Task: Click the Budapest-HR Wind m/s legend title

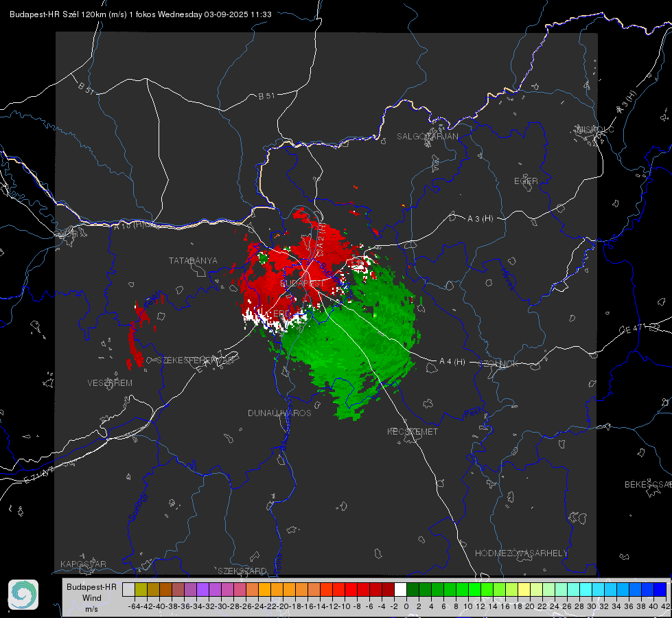Action: pos(91,598)
